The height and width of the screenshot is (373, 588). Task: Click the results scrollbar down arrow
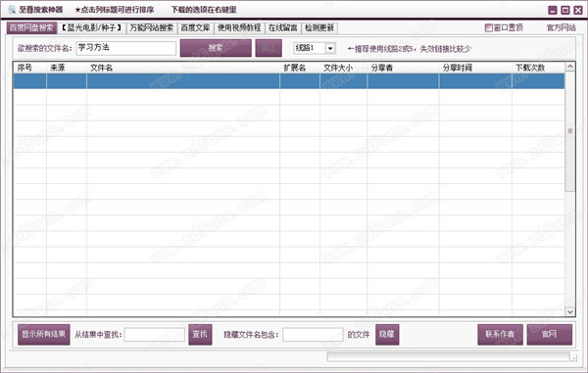570,311
